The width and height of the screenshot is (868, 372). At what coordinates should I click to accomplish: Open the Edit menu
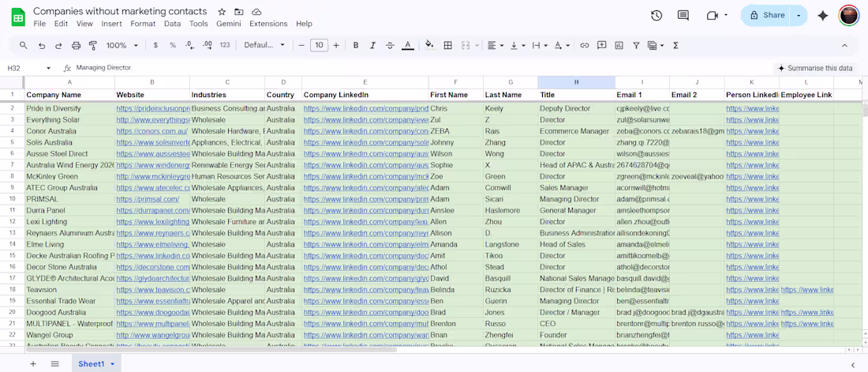61,24
